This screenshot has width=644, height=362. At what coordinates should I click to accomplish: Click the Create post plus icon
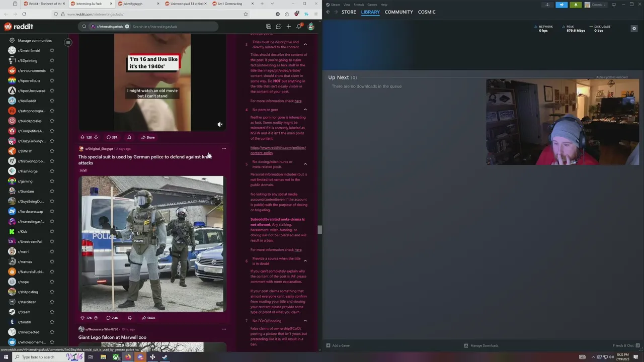click(289, 27)
